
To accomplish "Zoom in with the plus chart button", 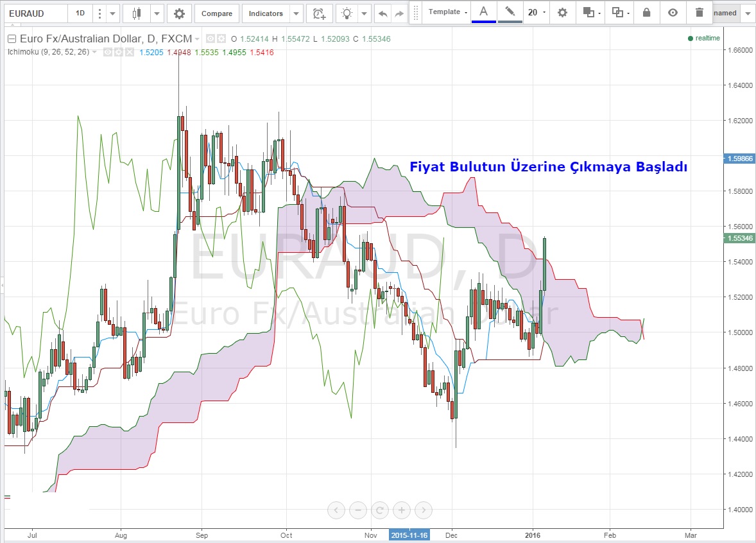I will [x=401, y=510].
